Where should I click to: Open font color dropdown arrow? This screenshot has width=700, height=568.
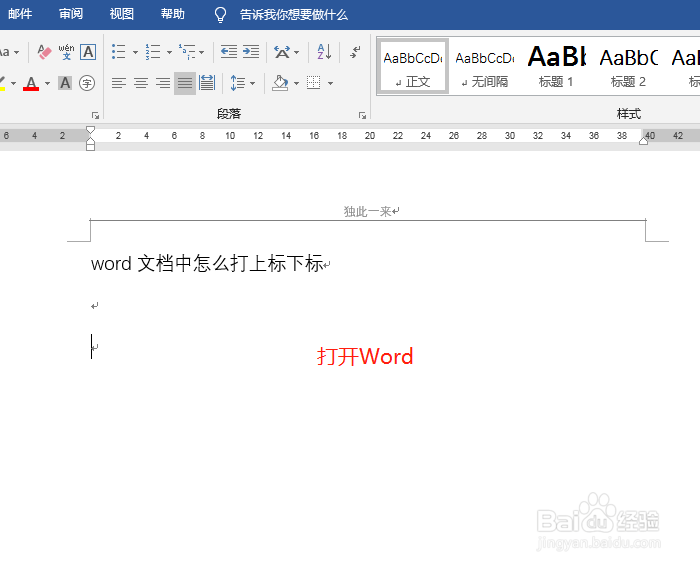[x=47, y=83]
